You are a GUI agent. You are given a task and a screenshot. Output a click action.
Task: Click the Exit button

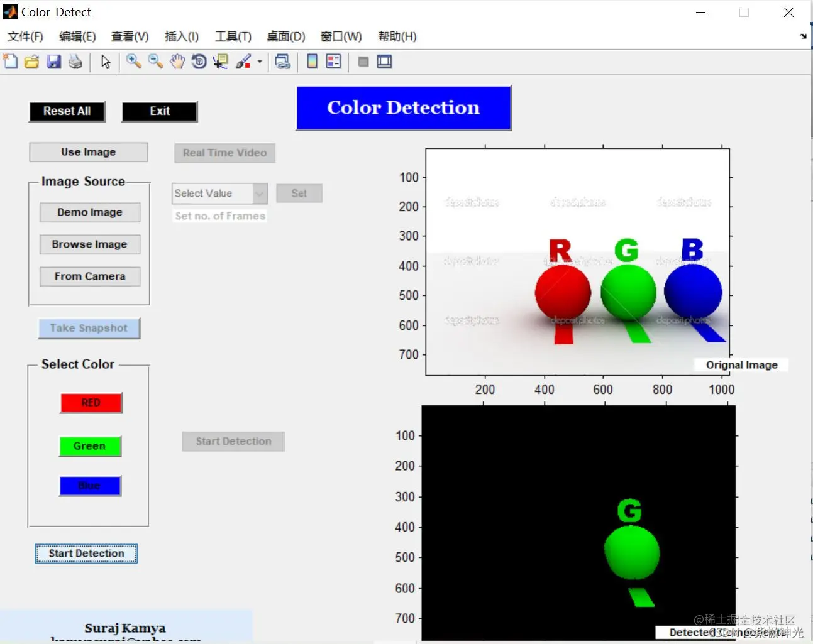coord(160,111)
